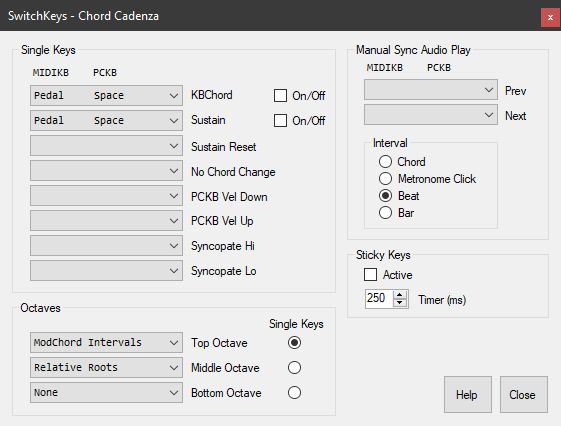Toggle the KBChord On/Off checkbox
Viewport: 561px width, 426px height.
click(x=280, y=96)
